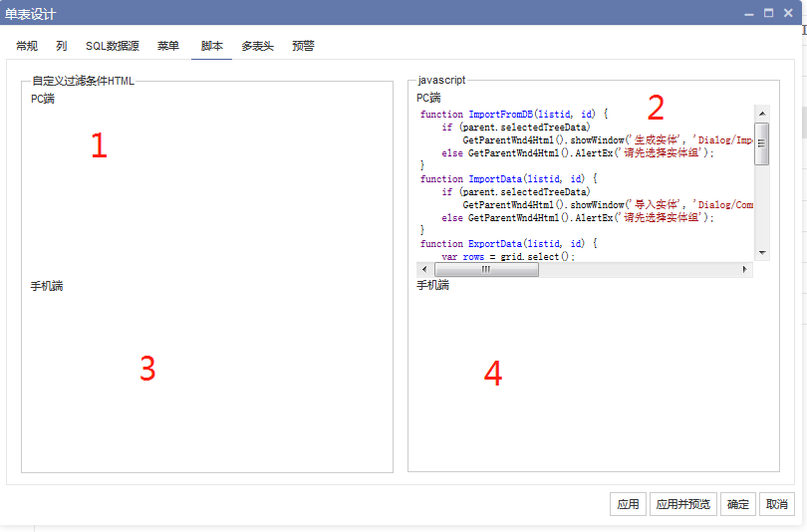
Task: Switch to the 常规 tab
Action: coord(27,46)
